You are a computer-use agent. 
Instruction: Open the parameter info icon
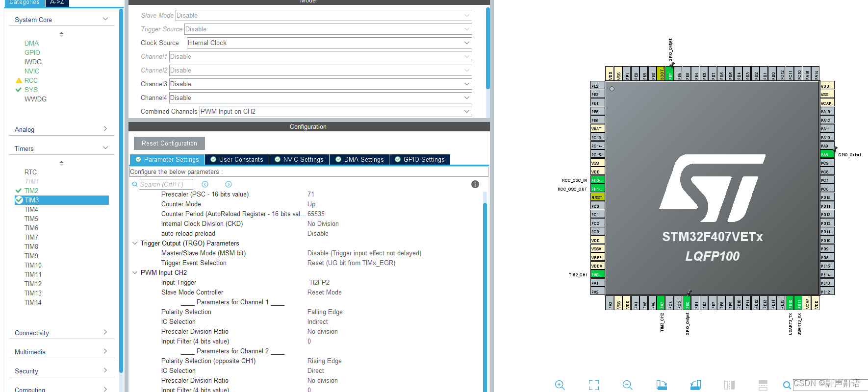point(475,184)
